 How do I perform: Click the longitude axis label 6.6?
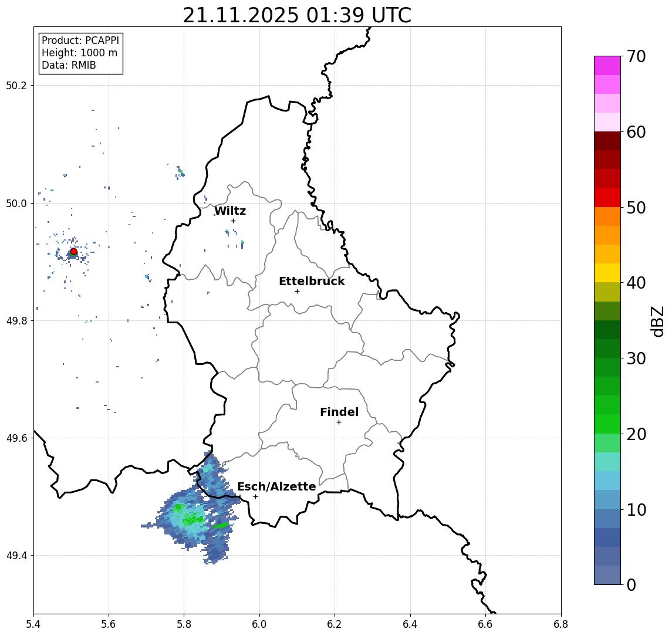pos(485,624)
